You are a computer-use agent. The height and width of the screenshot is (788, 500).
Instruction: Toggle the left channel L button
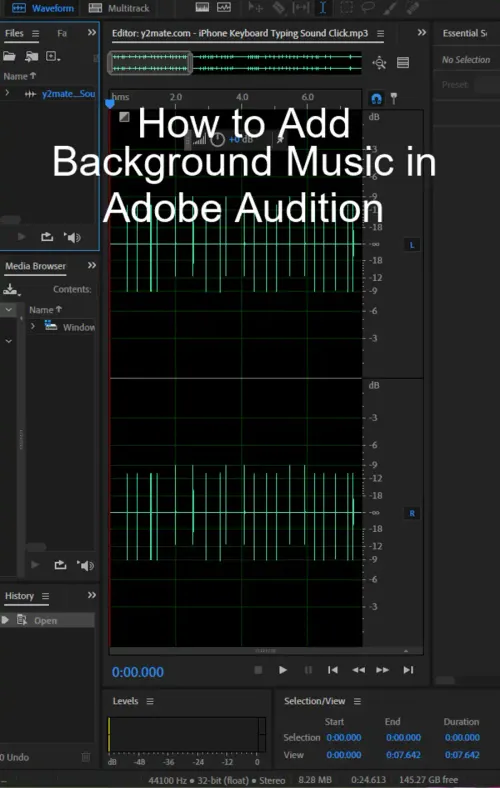(412, 245)
